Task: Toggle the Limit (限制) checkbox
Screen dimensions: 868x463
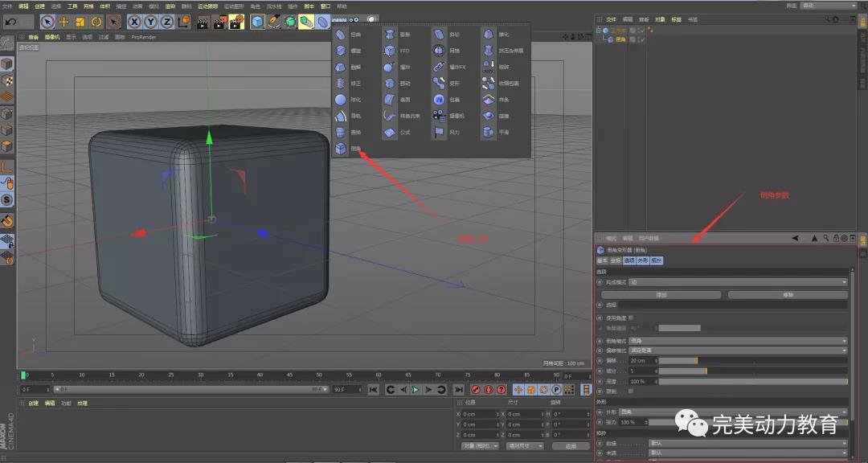Action: pos(630,391)
